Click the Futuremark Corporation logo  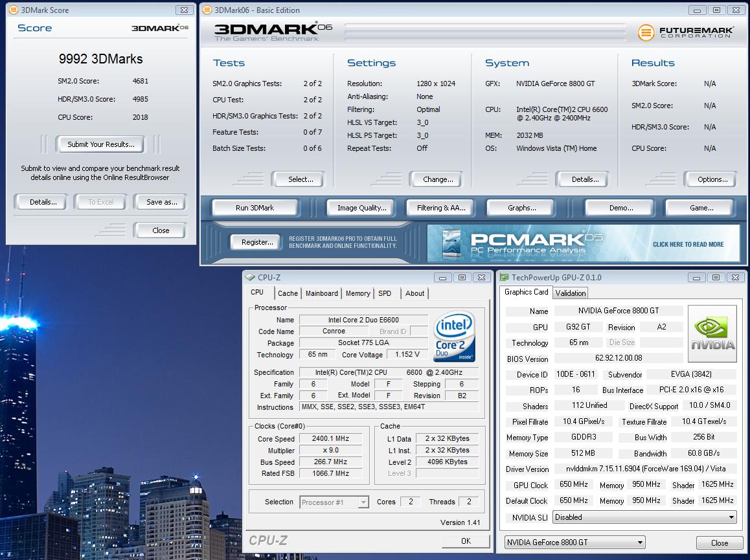point(685,32)
